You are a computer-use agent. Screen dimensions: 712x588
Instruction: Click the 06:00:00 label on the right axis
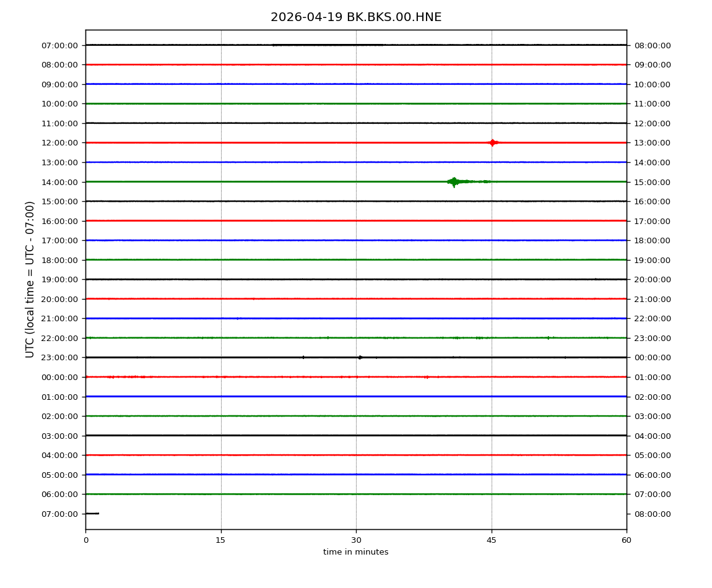tap(652, 475)
